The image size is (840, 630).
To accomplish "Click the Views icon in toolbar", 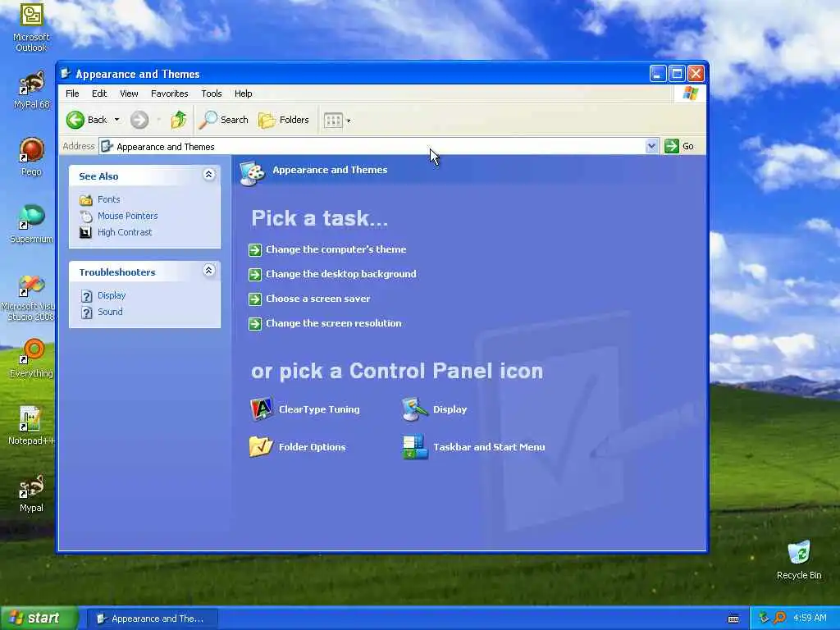I will tap(333, 121).
